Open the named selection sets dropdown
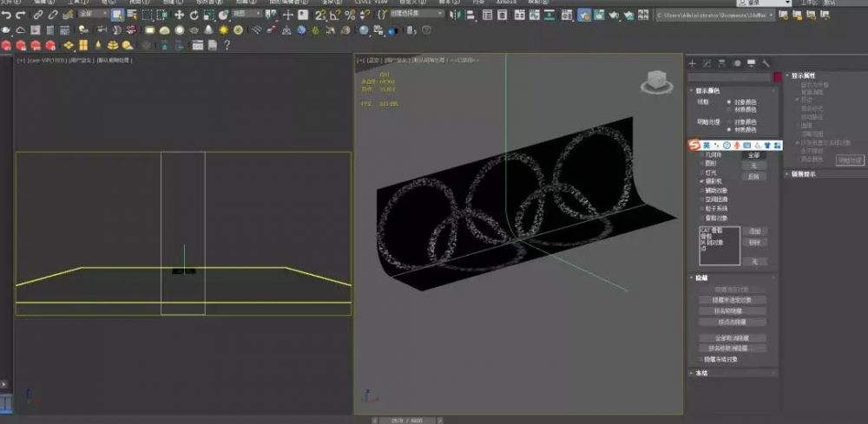This screenshot has height=424, width=868. click(x=417, y=13)
